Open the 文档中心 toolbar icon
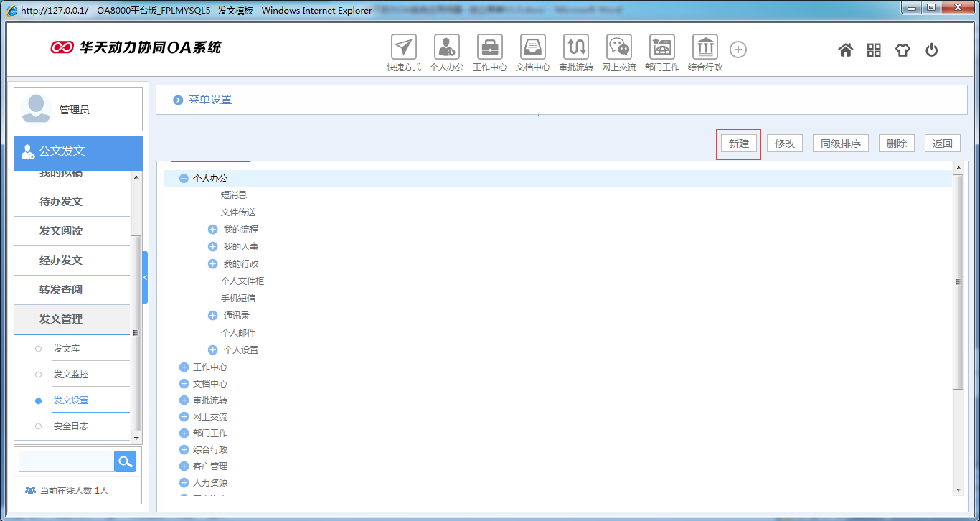 pos(533,47)
